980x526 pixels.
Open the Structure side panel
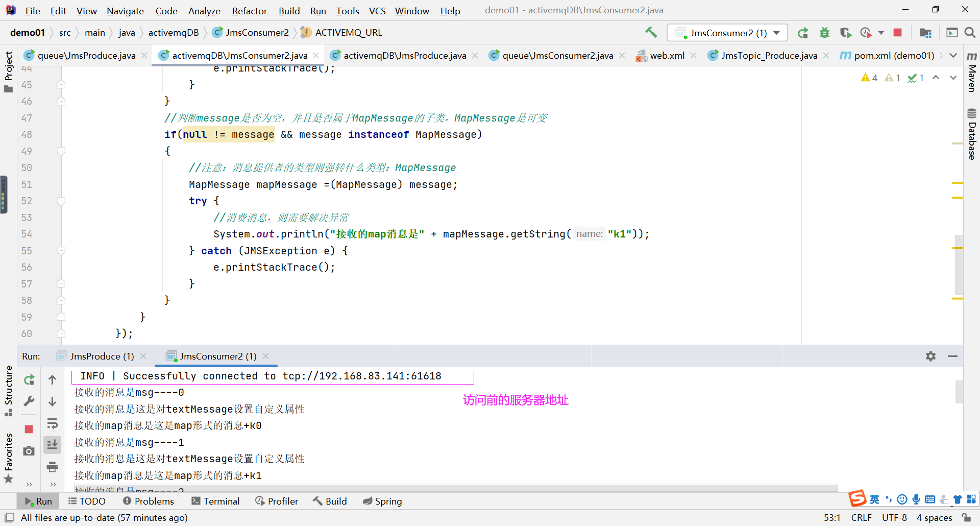point(8,391)
